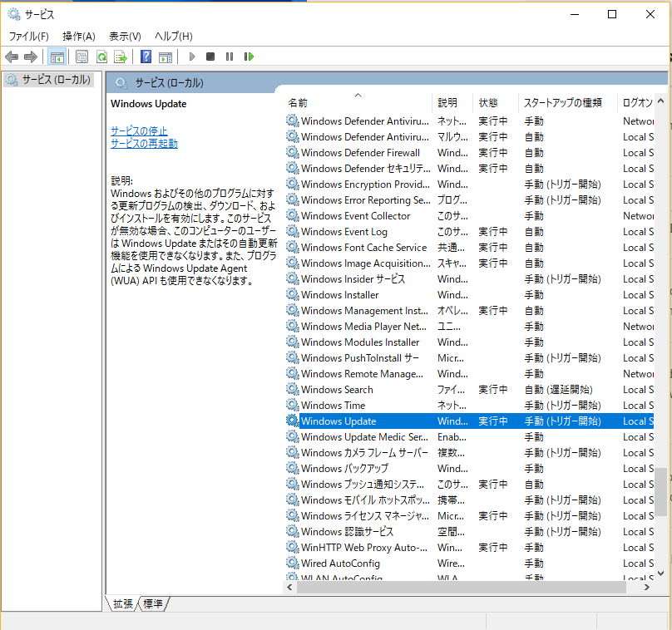Click the Export List toolbar icon
The image size is (672, 630).
click(121, 57)
